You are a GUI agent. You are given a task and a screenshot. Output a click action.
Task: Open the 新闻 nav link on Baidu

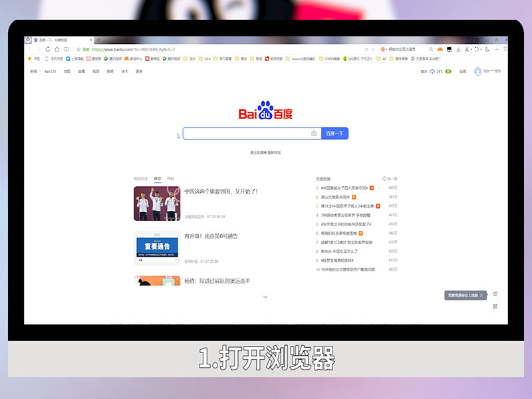click(x=33, y=72)
